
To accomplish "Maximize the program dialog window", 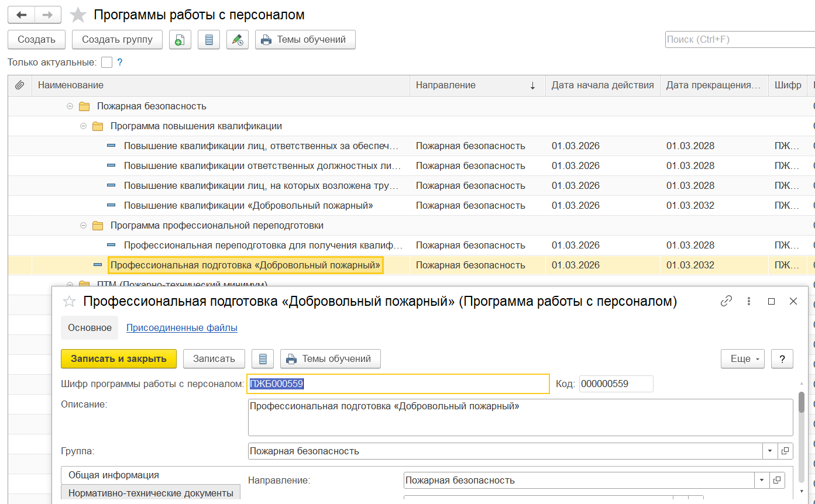I will coord(771,301).
